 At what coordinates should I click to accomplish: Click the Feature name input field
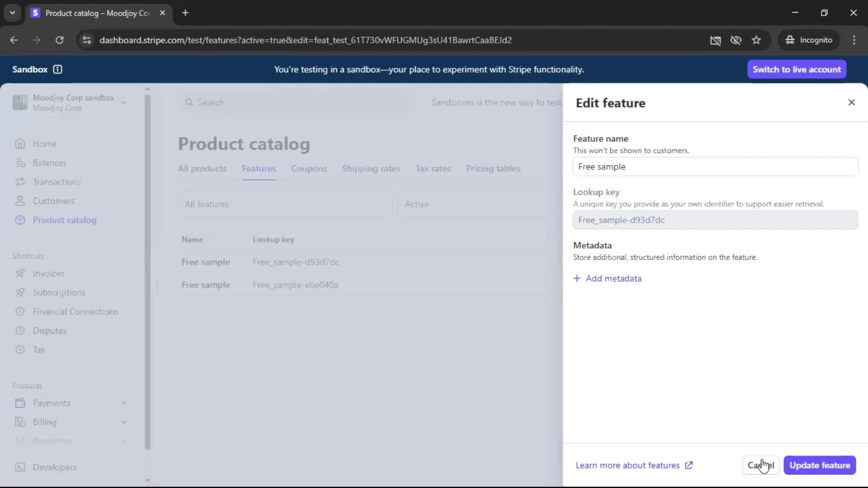pos(715,167)
